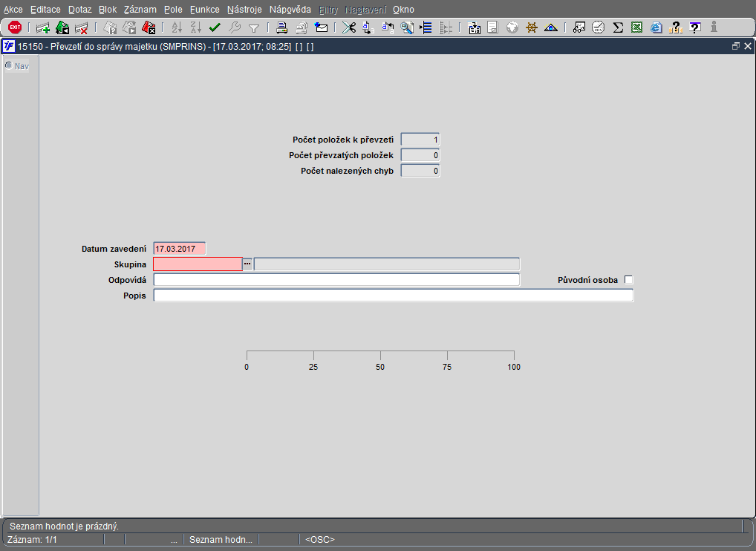Click the Internet Explorer icon
756x551 pixels.
(x=656, y=27)
